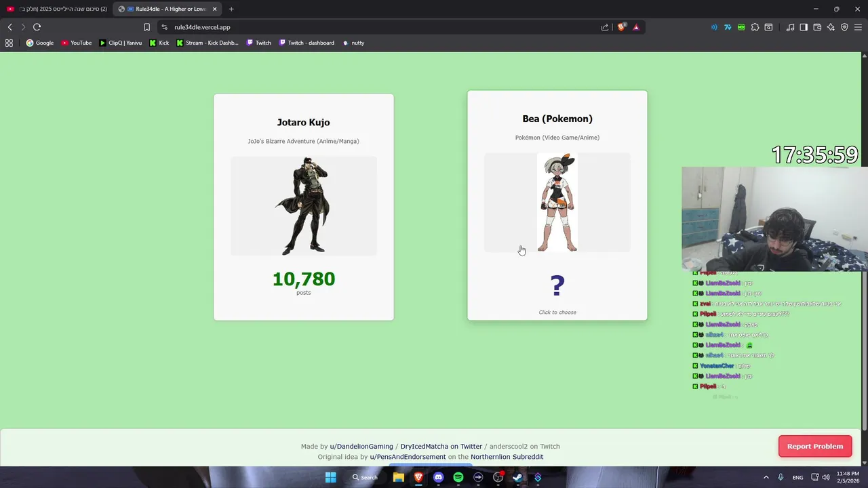Open the Brave Rewards triangle icon
The width and height of the screenshot is (868, 488).
tap(636, 27)
